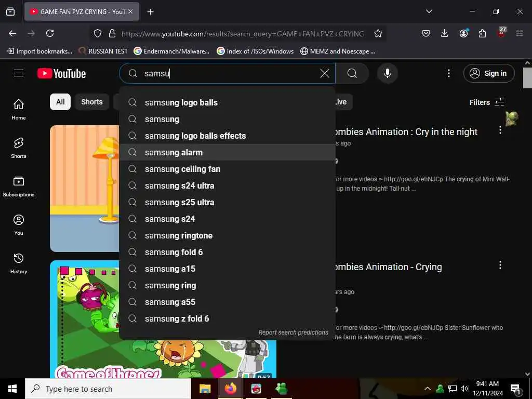Viewport: 532px width, 399px height.
Task: Open MEMZ and Noescape bookmark
Action: pos(338,51)
